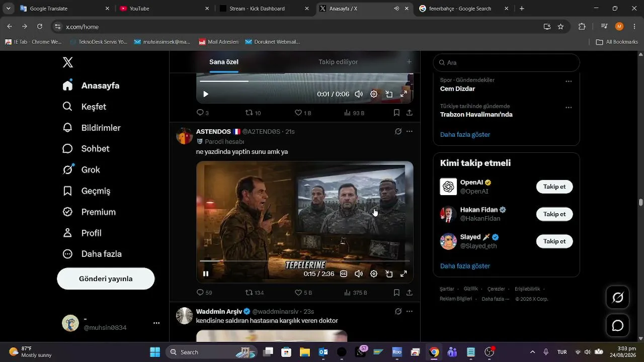Click the X logo in sidebar
644x362 pixels.
[68, 62]
